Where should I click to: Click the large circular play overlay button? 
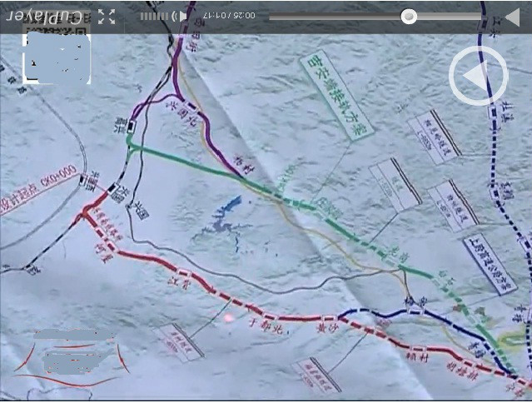(x=478, y=76)
